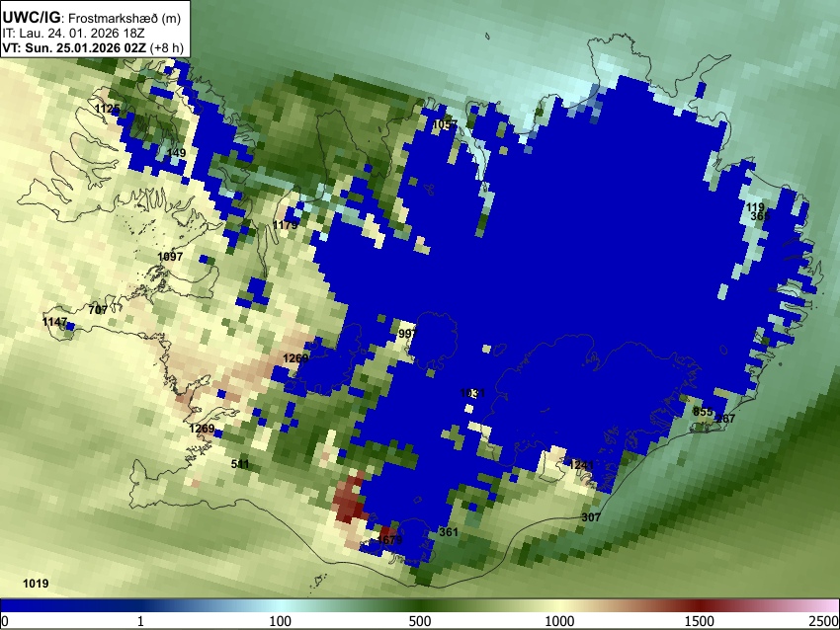Pick the map value 1057 on the north coast
The height and width of the screenshot is (630, 840).
coord(445,124)
